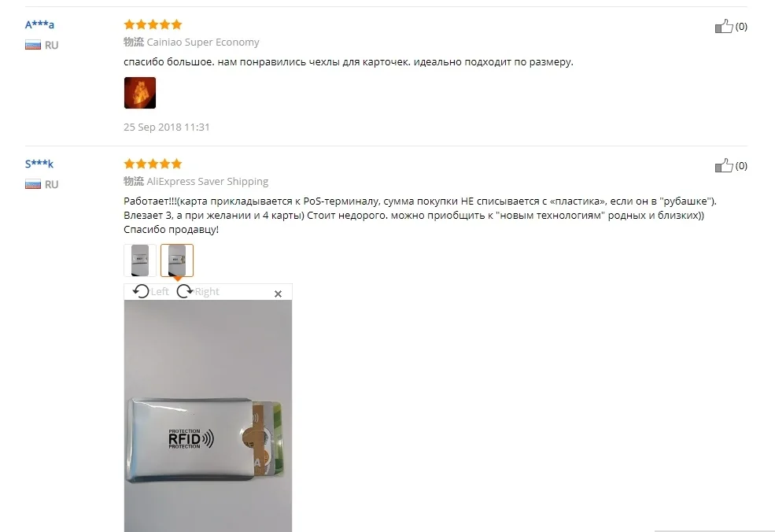Screen dimensions: 775x532
Task: Click the five-star rating on A***a's review
Action: (x=153, y=24)
